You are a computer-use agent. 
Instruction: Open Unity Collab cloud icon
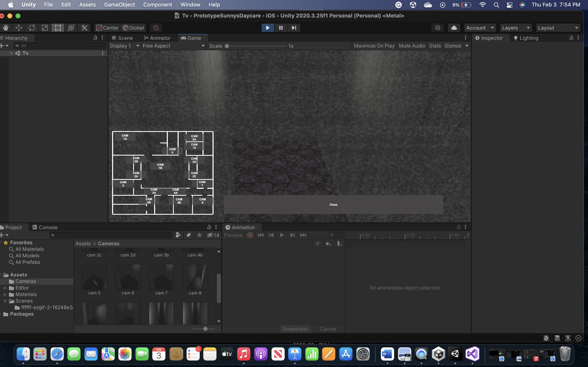tap(454, 28)
